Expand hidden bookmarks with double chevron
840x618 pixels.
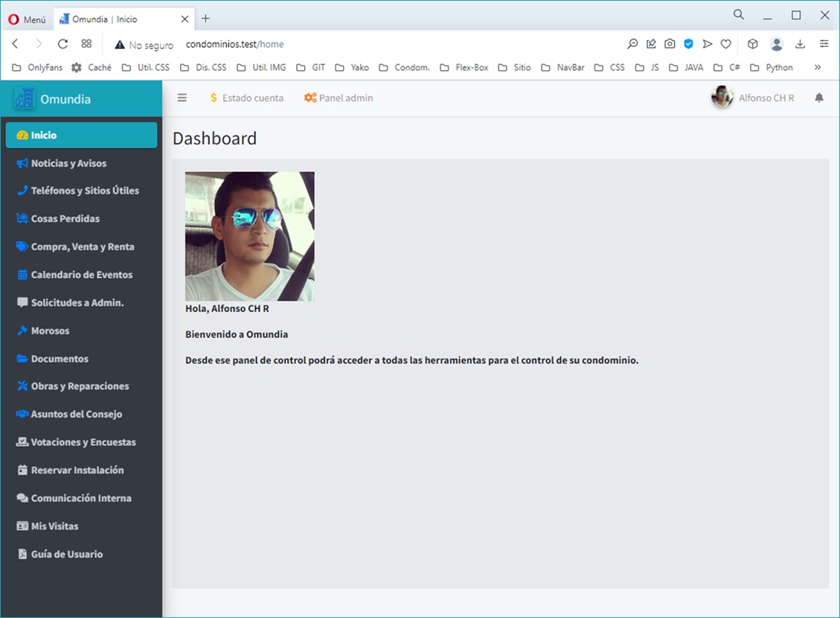click(x=818, y=67)
